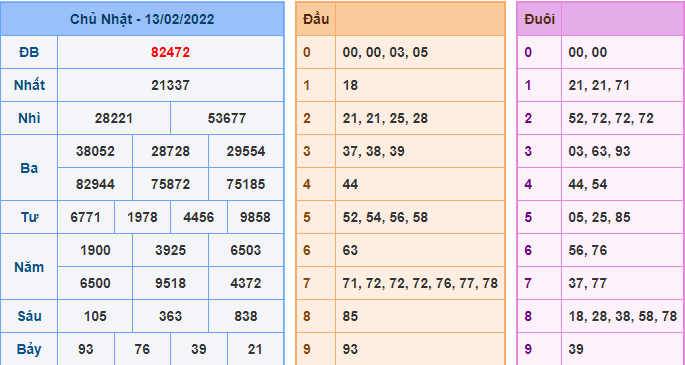Click Đầu row 4 value '44'
685x365 pixels.
pyautogui.click(x=350, y=184)
